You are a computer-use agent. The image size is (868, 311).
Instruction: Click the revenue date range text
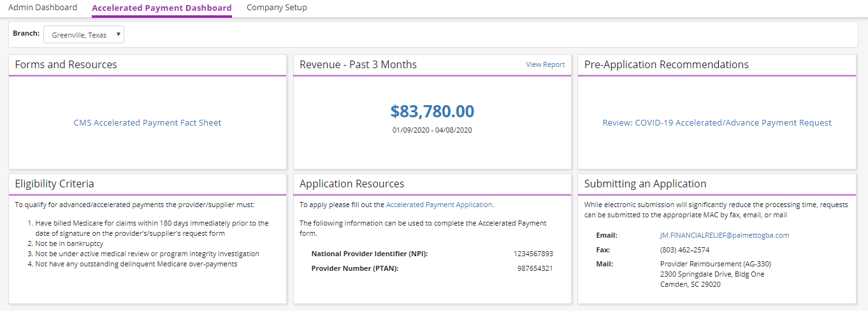(432, 130)
